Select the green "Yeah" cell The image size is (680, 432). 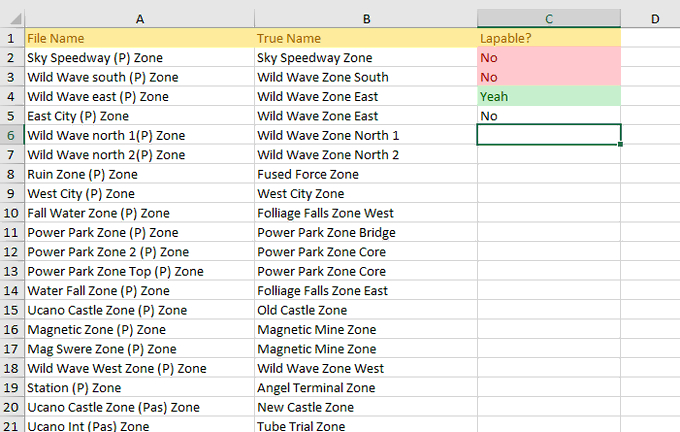pos(549,96)
